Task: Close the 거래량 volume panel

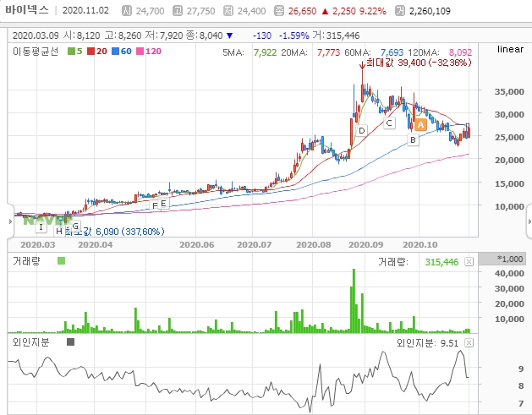Action: point(469,262)
